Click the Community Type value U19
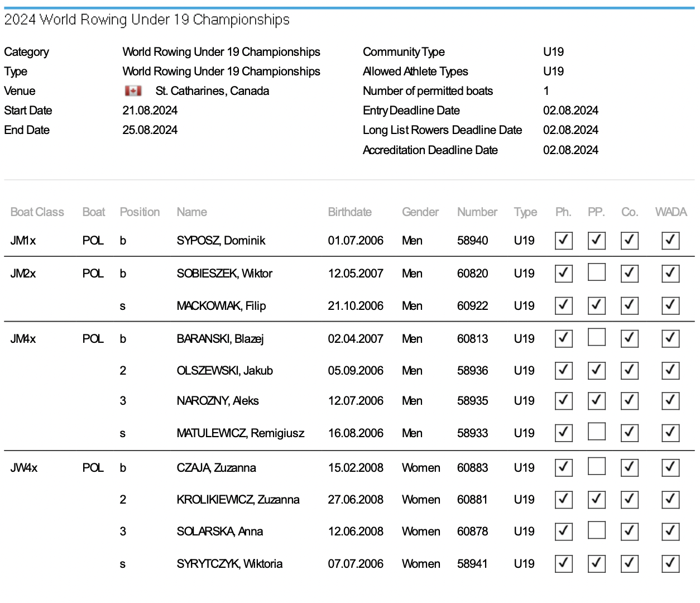This screenshot has height=603, width=700. click(553, 52)
